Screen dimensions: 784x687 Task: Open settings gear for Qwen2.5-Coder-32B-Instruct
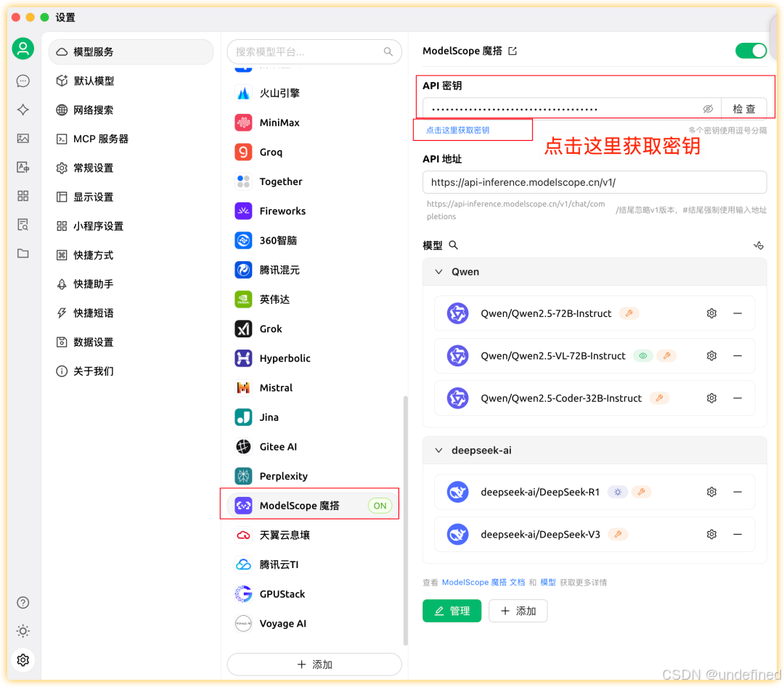click(711, 398)
